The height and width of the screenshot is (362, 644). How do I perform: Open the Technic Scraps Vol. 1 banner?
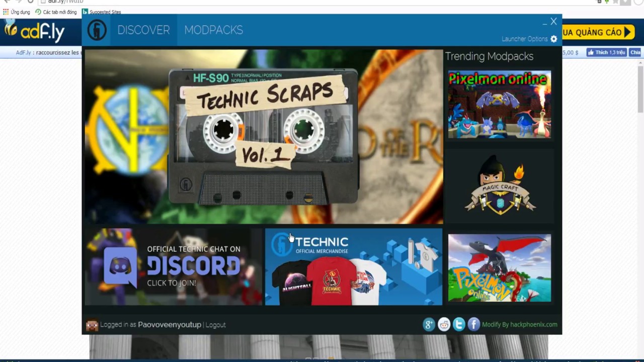coord(264,136)
